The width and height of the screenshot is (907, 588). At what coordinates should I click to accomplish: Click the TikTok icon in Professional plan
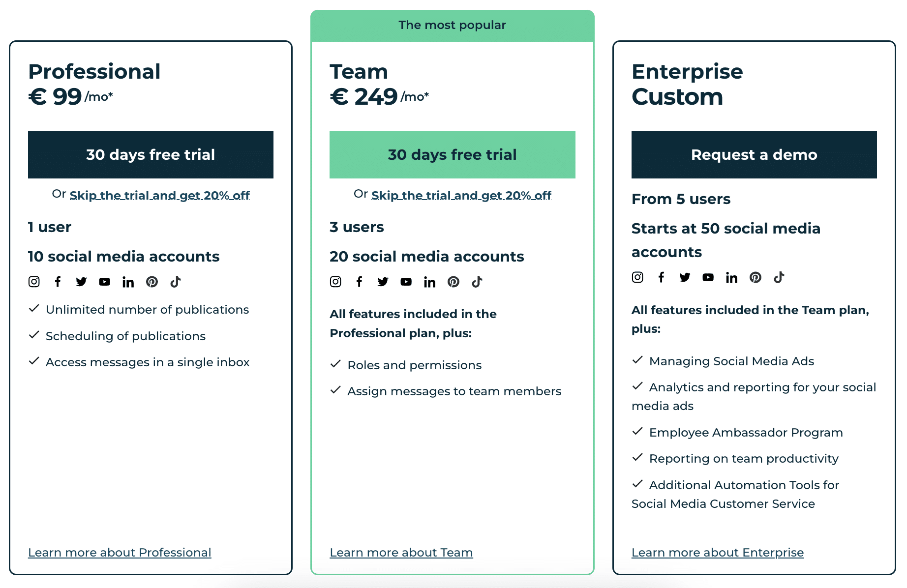point(176,282)
